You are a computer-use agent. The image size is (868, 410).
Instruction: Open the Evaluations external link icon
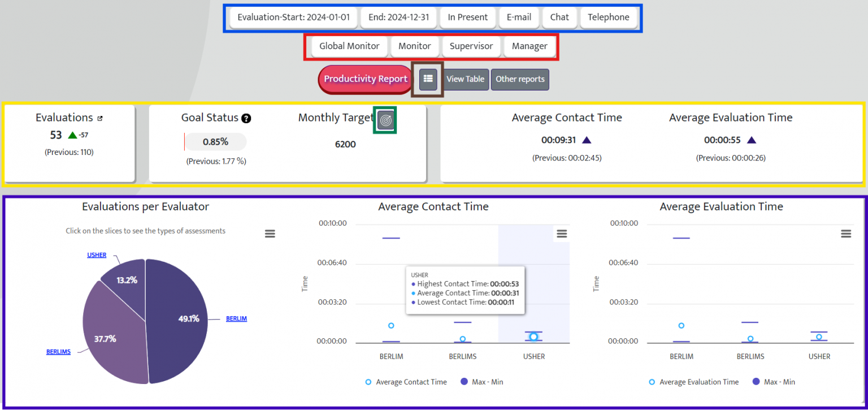pos(100,119)
